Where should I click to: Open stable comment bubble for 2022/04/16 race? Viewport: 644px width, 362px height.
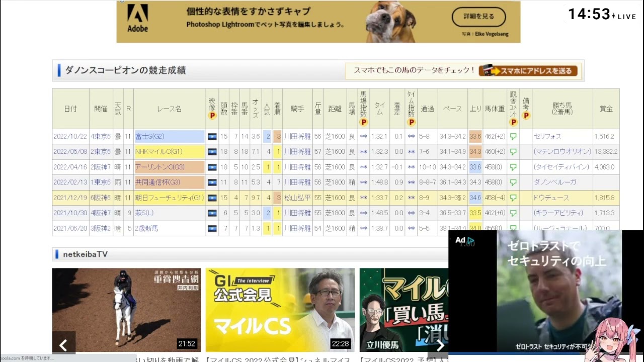513,167
